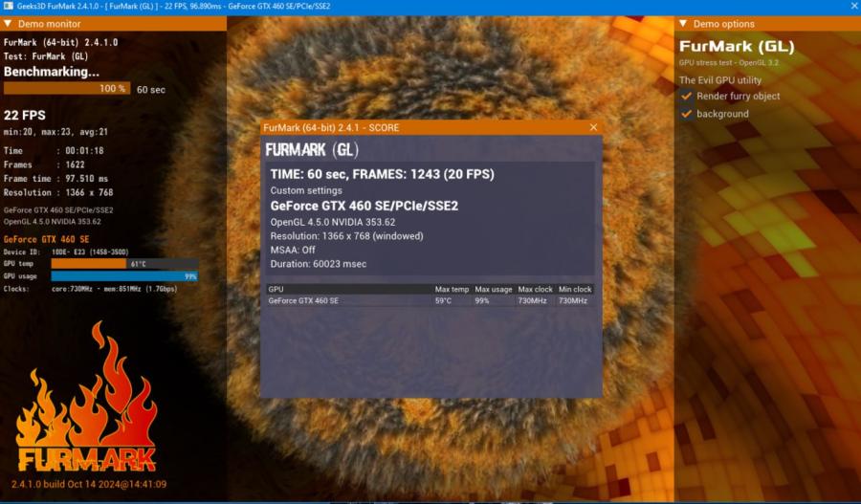Viewport: 861px width, 504px height.
Task: Toggle the background checkbox
Action: pyautogui.click(x=686, y=114)
